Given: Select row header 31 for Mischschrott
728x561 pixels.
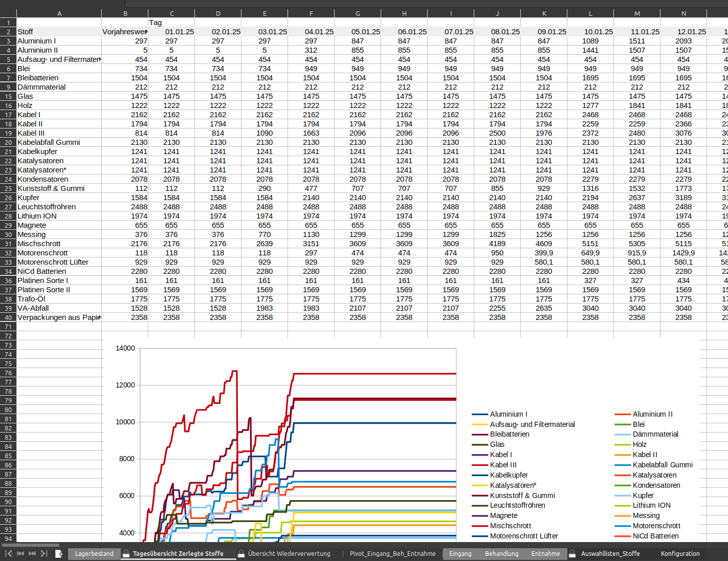Looking at the screenshot, I should pyautogui.click(x=8, y=244).
